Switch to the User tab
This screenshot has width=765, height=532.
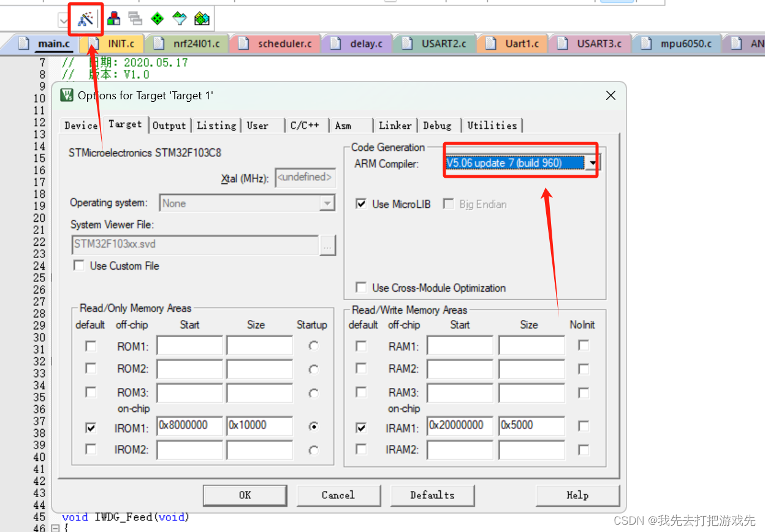pos(258,126)
